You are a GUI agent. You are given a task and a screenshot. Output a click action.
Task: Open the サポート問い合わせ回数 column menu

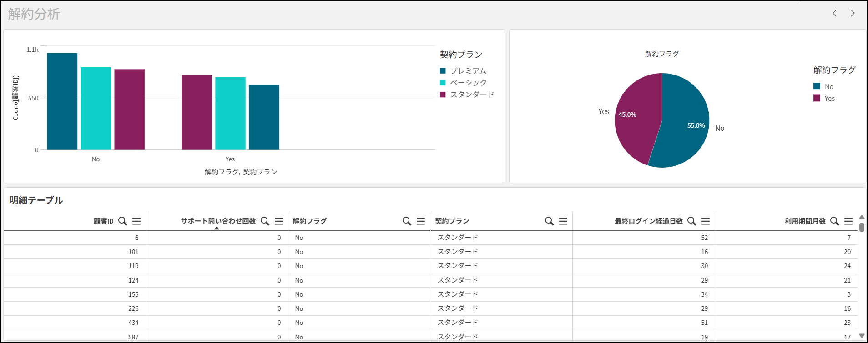click(279, 221)
